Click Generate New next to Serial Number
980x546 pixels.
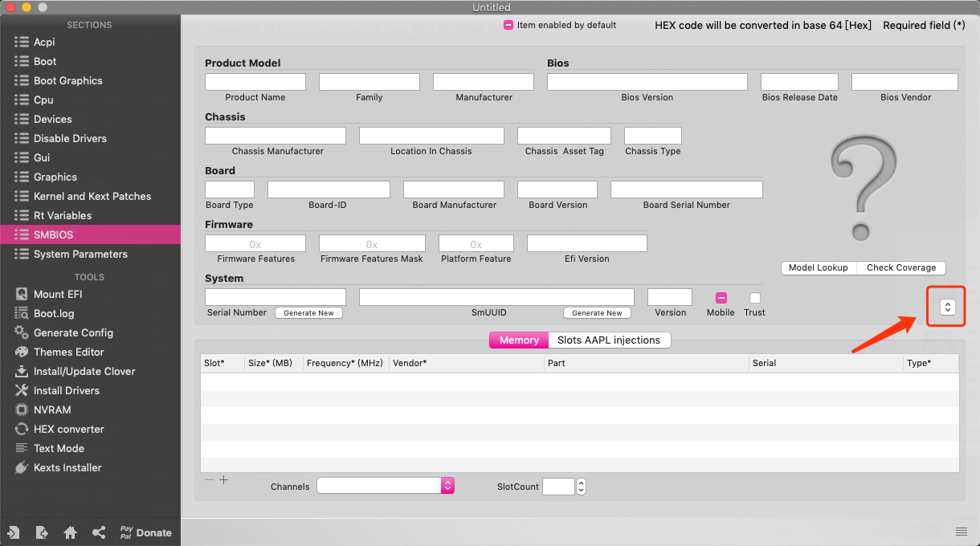pos(308,313)
